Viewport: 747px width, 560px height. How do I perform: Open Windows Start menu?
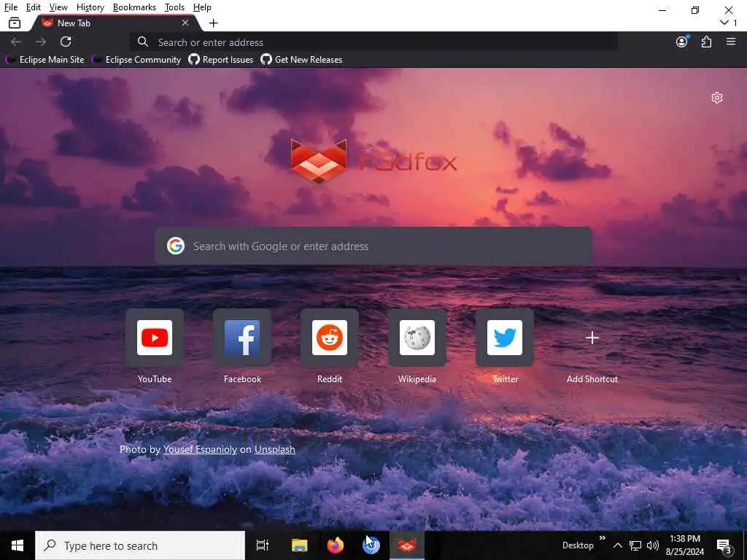(x=18, y=545)
